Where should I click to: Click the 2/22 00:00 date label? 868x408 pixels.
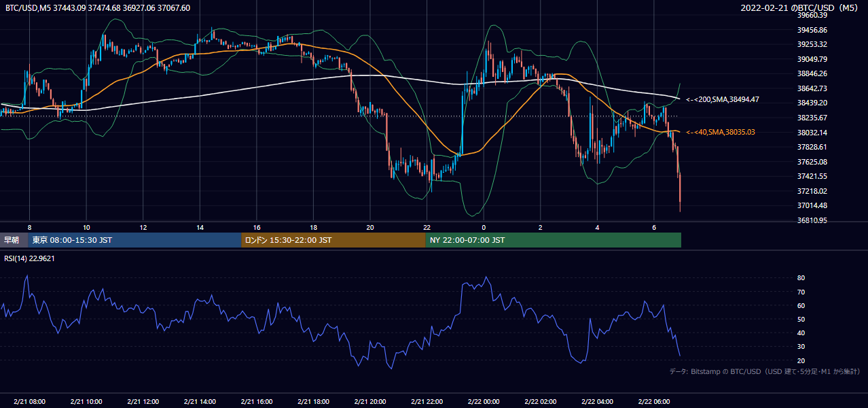click(484, 402)
